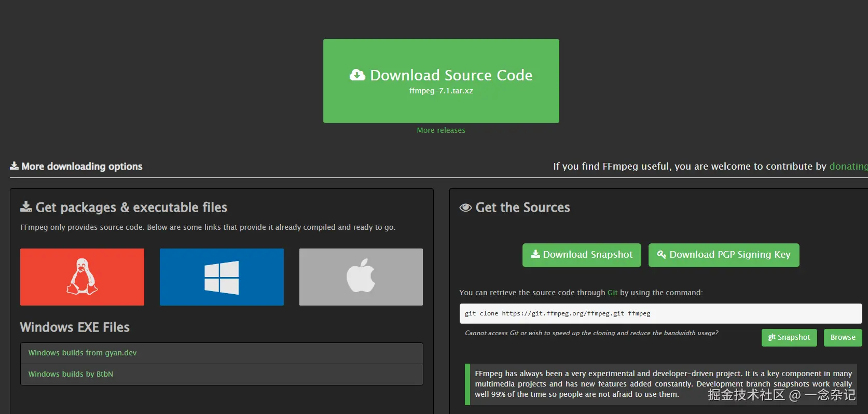This screenshot has height=414, width=868.
Task: Click the Windows EXE Files heading
Action: pyautogui.click(x=75, y=327)
